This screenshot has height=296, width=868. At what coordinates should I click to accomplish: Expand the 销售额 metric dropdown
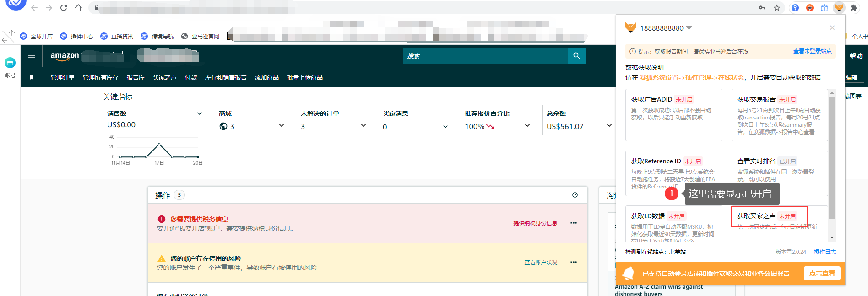[x=200, y=113]
